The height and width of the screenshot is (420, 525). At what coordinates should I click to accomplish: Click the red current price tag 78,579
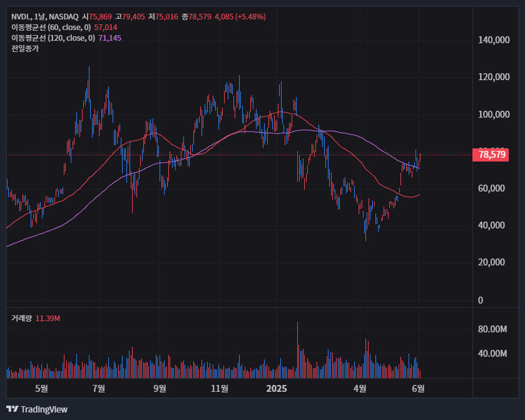[491, 155]
